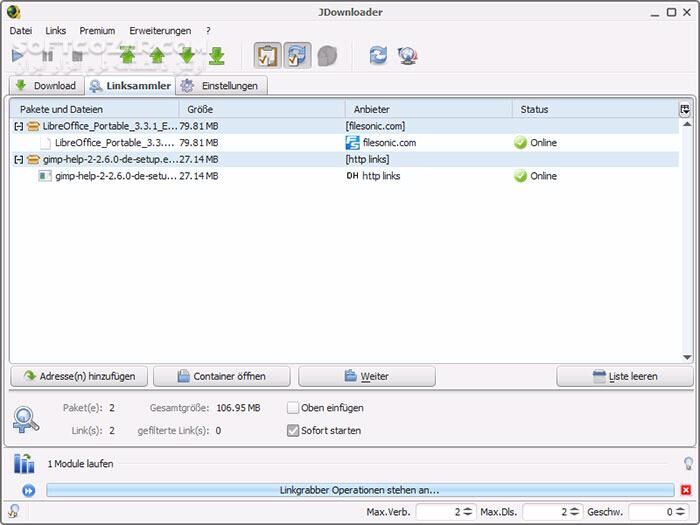Select the Linksammler tab
Viewport: 700px width, 525px height.
(130, 86)
